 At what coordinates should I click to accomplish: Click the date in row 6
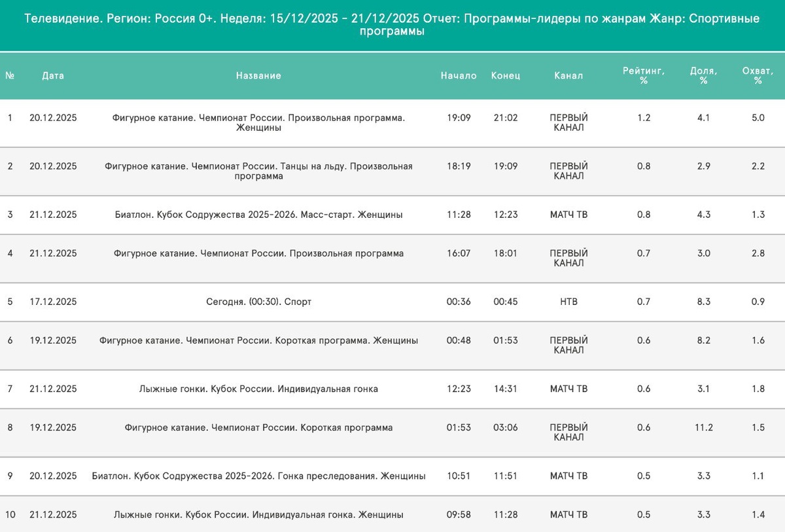pos(53,340)
